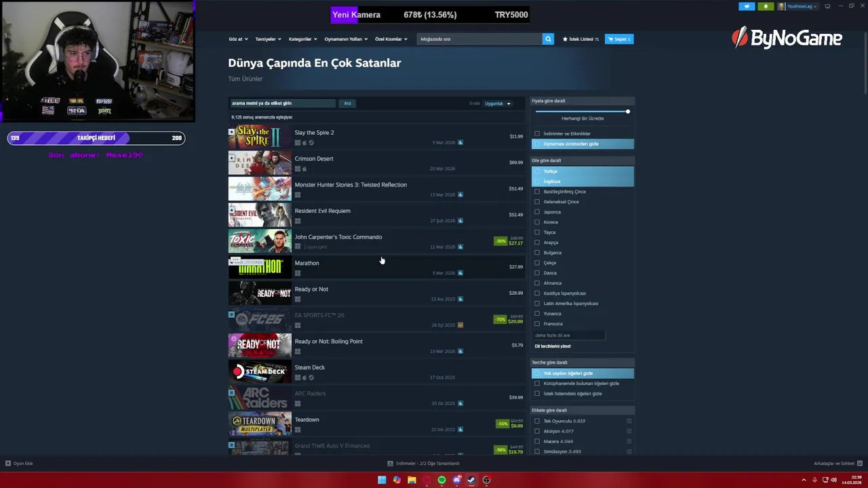Collapse the Dile göre daralt section
The height and width of the screenshot is (488, 868).
(x=583, y=161)
